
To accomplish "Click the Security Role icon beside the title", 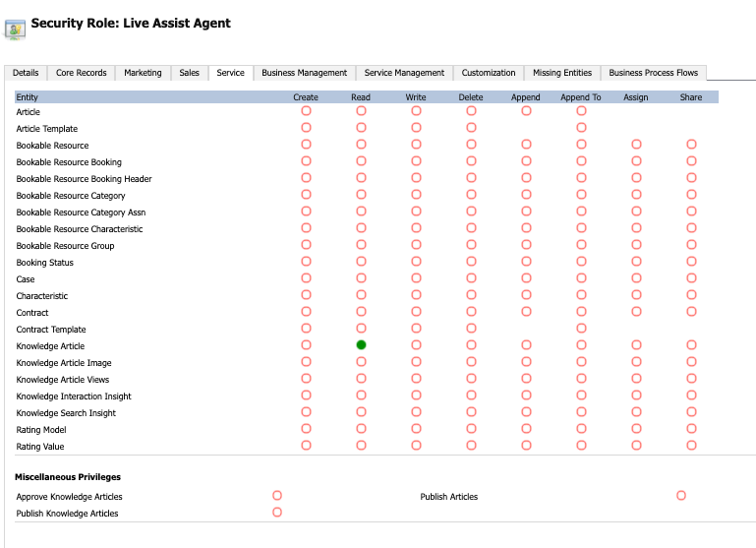I will point(15,30).
